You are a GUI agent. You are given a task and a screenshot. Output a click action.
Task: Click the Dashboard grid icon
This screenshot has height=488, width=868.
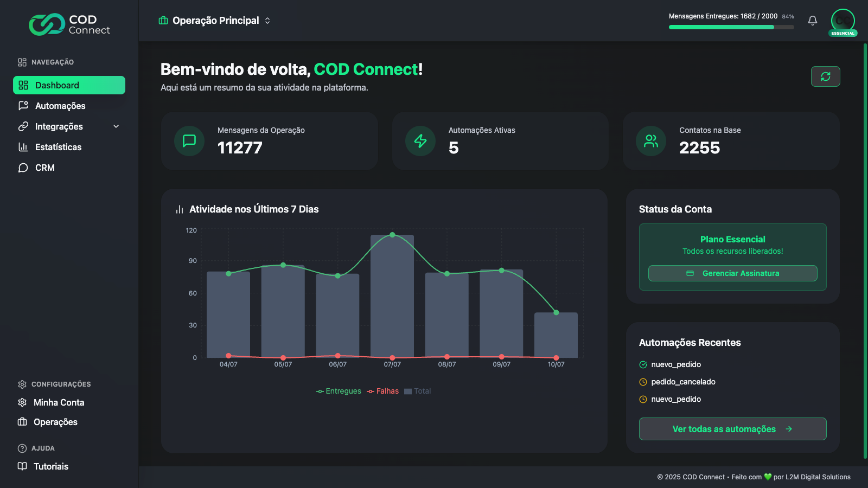pos(23,85)
